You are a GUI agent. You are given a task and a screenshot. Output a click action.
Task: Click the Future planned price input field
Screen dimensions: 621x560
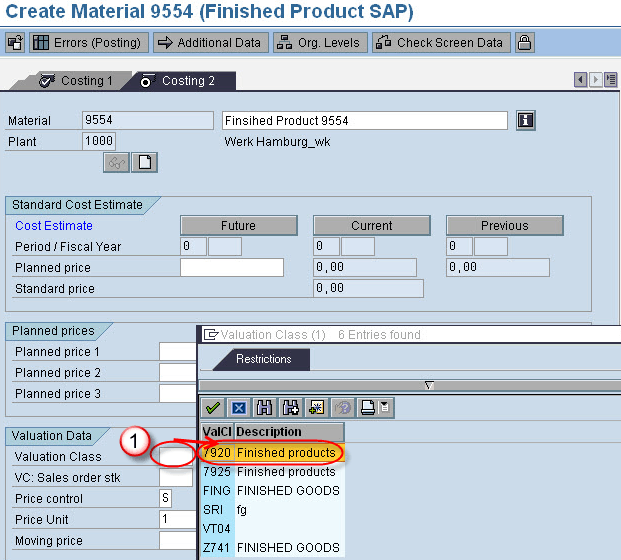click(x=232, y=268)
